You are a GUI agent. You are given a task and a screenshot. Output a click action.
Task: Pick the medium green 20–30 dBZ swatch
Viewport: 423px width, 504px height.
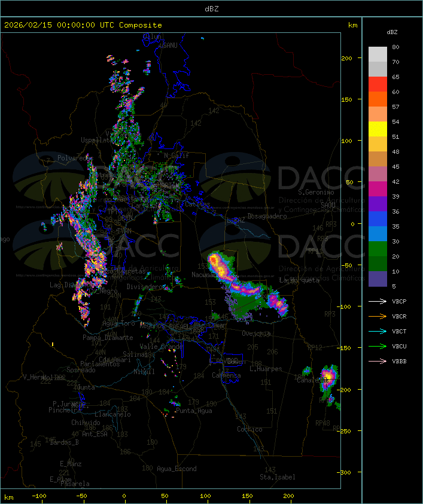pos(378,248)
